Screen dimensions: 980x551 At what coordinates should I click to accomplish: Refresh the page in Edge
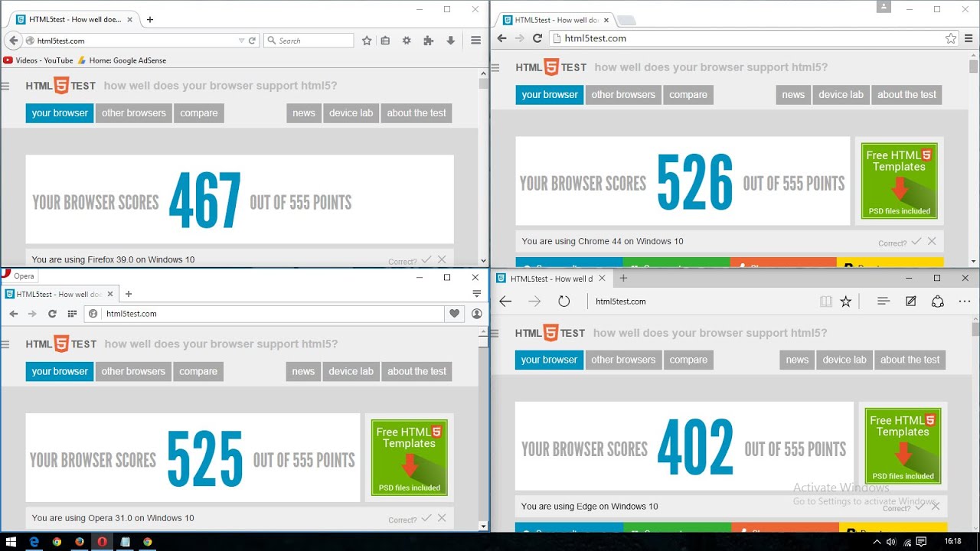pyautogui.click(x=564, y=302)
